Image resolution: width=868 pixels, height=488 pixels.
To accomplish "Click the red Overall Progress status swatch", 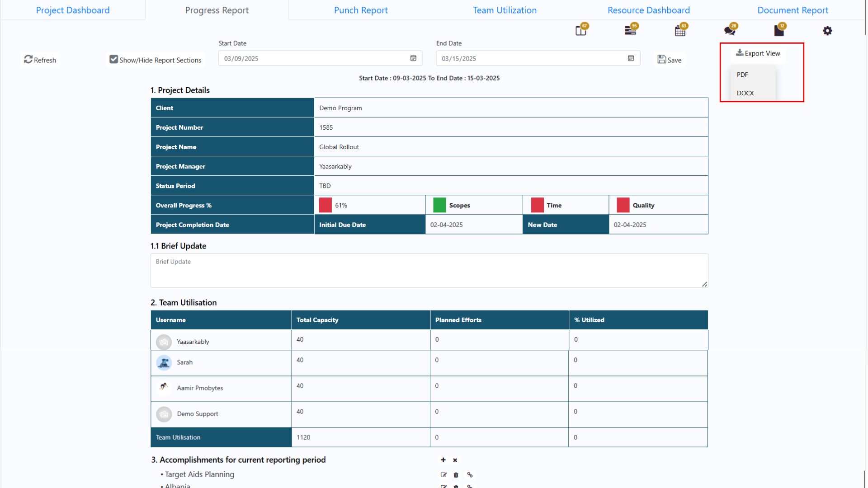I will click(325, 205).
